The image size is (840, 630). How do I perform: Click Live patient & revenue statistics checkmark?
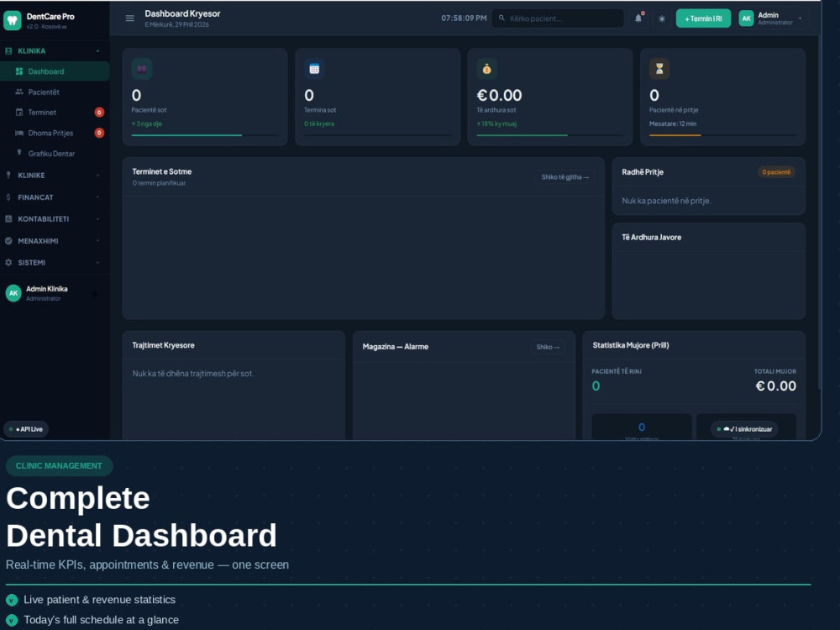click(12, 600)
